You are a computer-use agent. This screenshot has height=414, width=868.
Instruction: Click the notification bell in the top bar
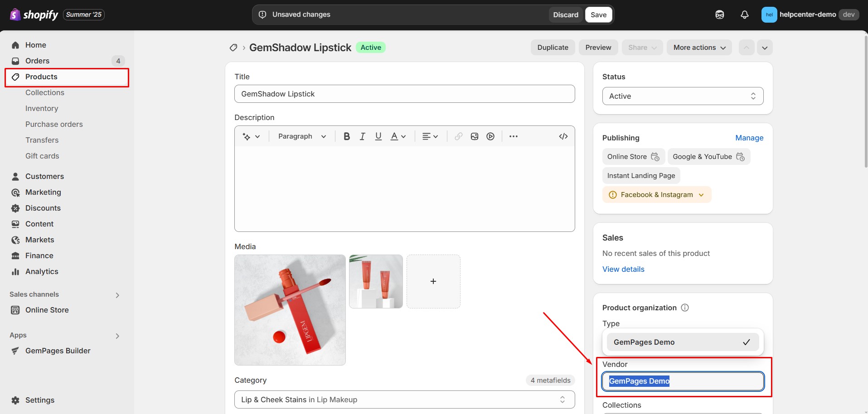point(745,14)
